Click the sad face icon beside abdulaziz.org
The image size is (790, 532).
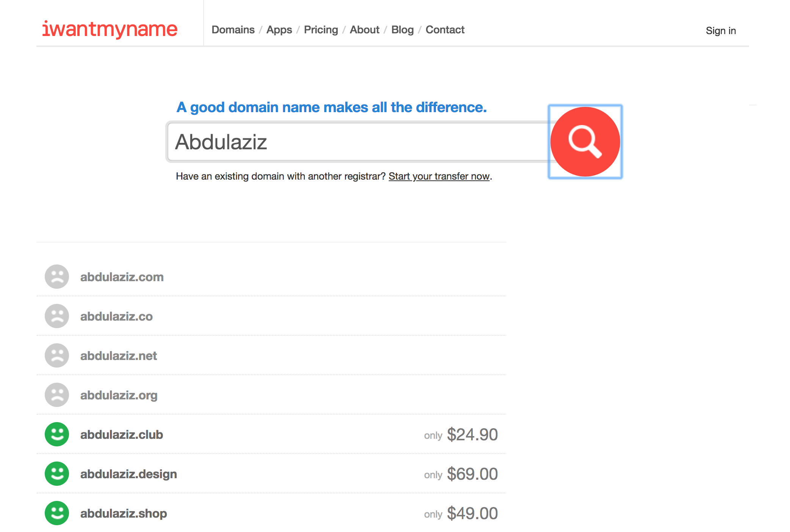pyautogui.click(x=57, y=395)
